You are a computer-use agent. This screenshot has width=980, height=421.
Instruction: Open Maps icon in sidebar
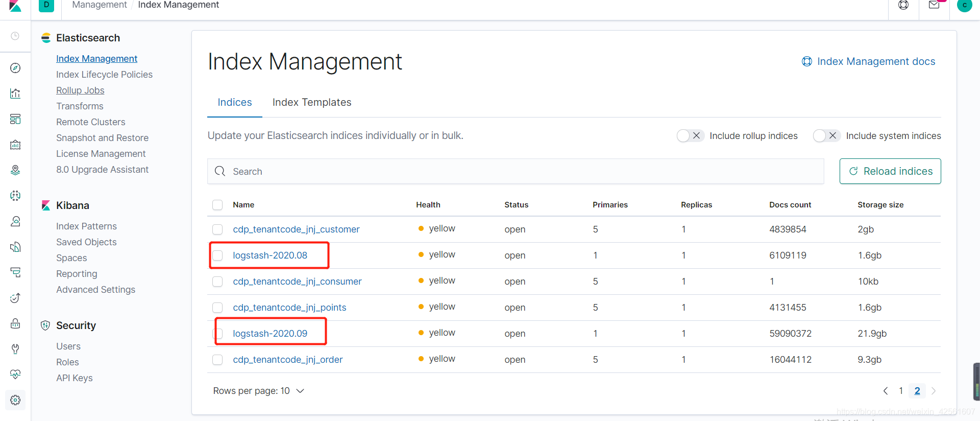(x=15, y=170)
